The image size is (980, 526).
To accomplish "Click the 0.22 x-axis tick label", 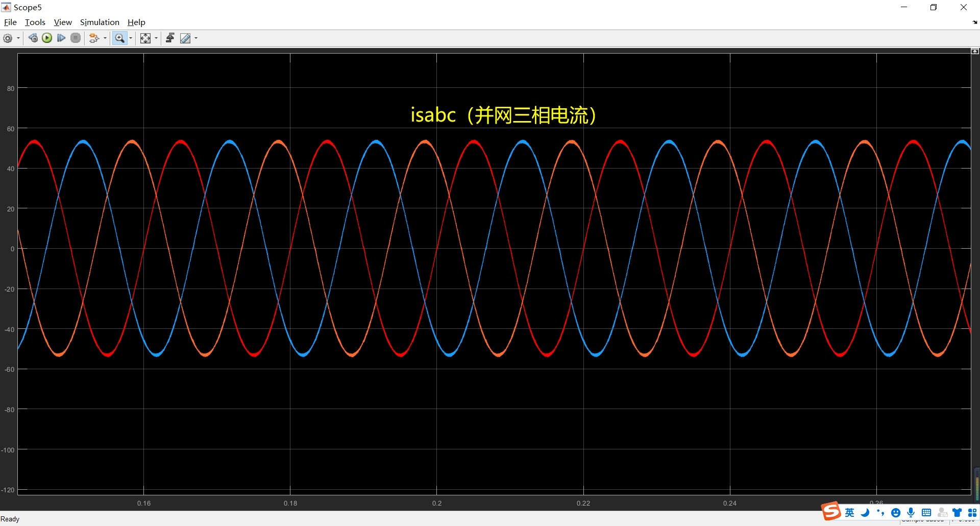I will click(x=583, y=503).
